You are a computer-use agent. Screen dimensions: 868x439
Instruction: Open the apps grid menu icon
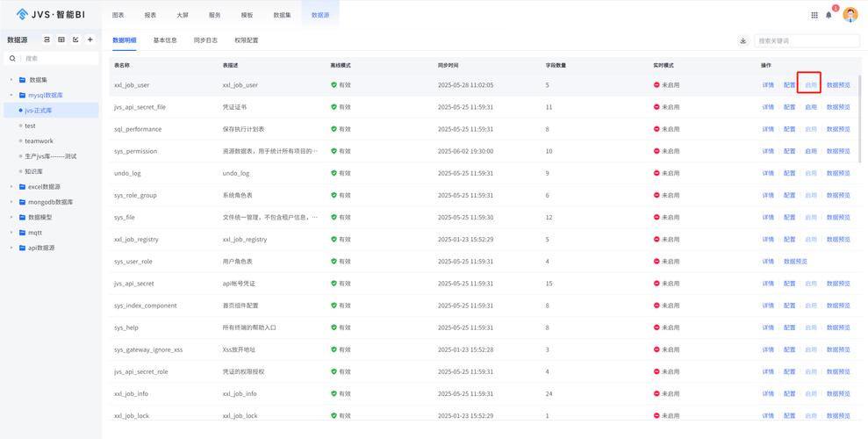click(x=814, y=15)
